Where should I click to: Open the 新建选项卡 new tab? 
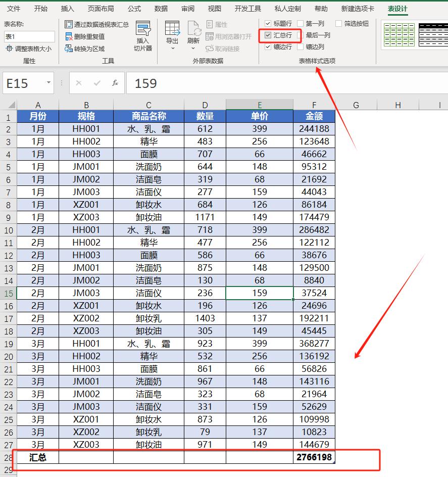(x=358, y=9)
